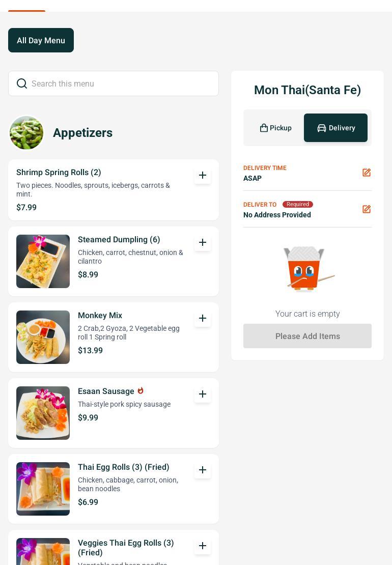Add Monkey Mix using plus icon
The image size is (392, 565).
(x=203, y=318)
